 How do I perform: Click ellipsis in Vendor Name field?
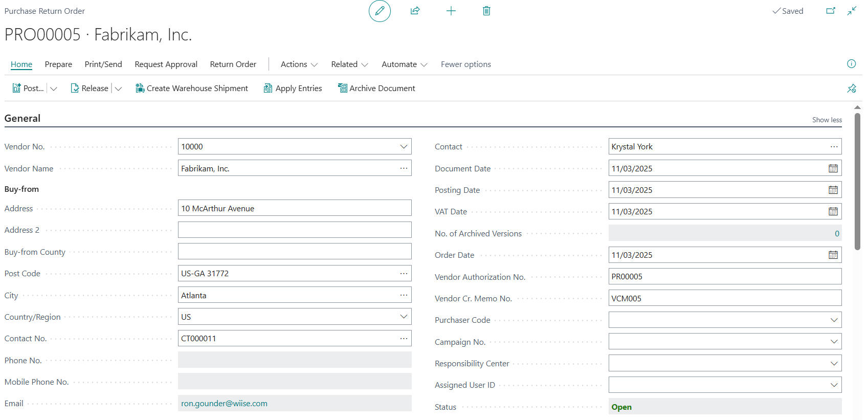click(404, 168)
